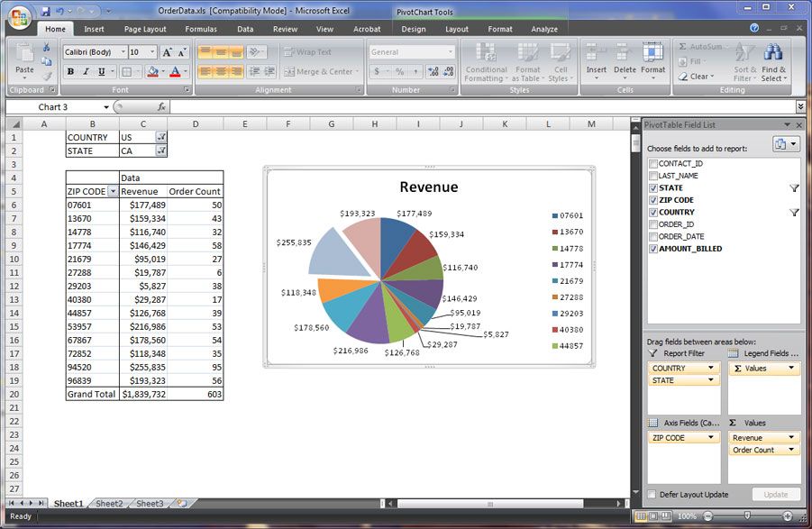Open Excel Help question mark icon
Screen dimensions: 812x529
point(754,28)
